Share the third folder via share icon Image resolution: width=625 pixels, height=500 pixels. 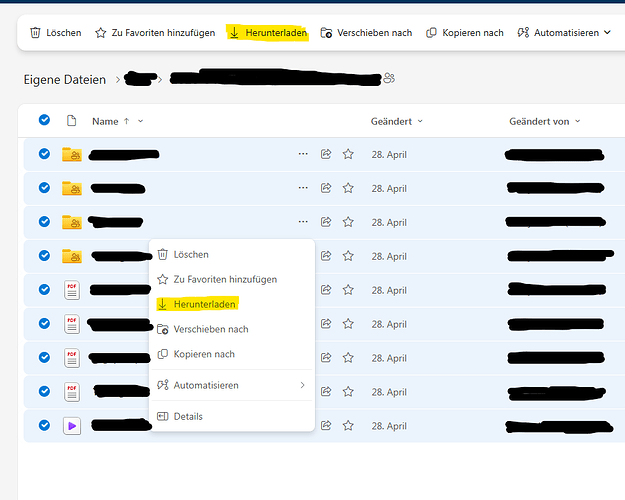click(326, 222)
